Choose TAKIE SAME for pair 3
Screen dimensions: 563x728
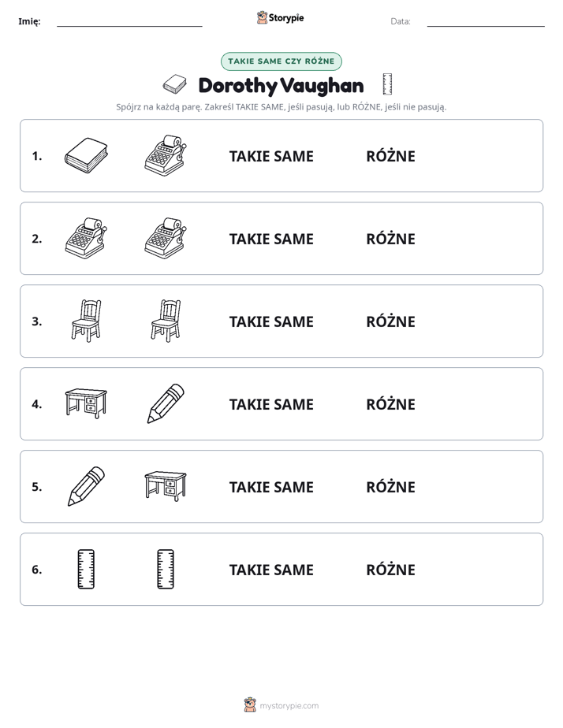271,321
